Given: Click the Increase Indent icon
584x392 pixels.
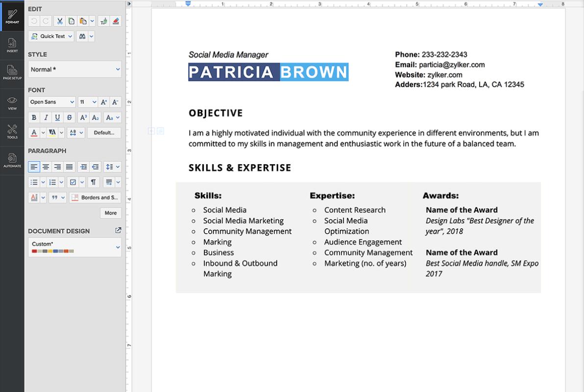Looking at the screenshot, I should (83, 167).
